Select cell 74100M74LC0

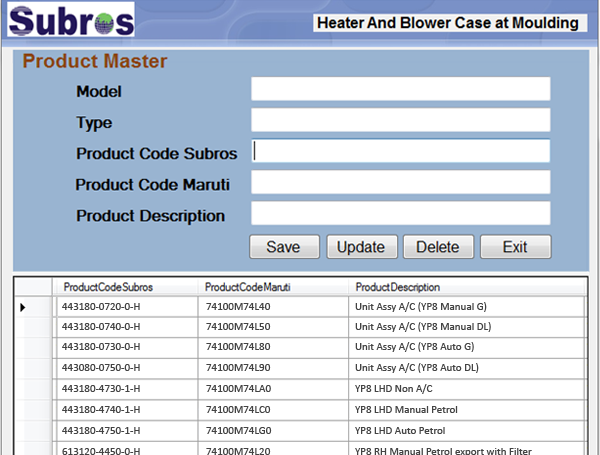click(x=273, y=410)
